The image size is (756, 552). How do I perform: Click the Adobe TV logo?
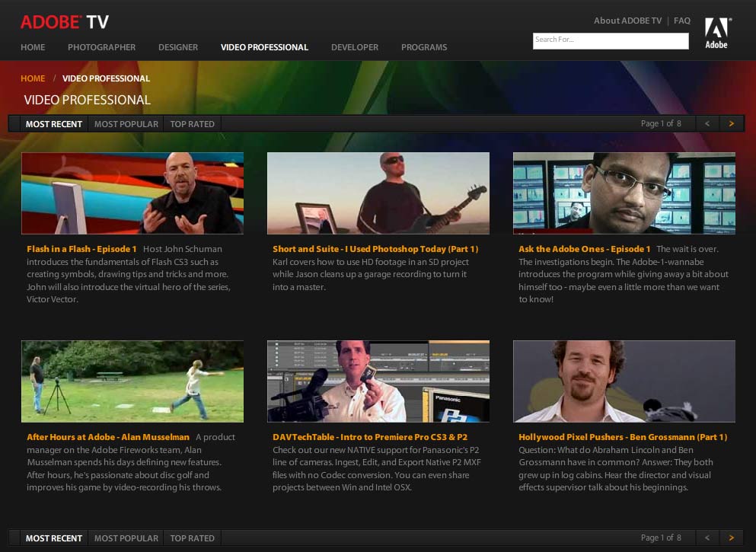(65, 22)
